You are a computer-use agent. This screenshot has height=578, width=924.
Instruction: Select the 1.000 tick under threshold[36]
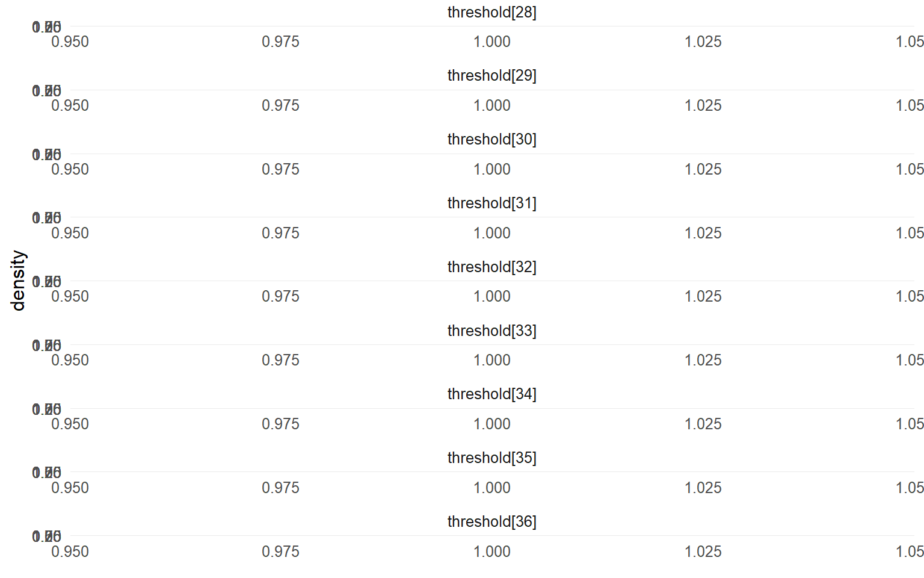pos(491,552)
